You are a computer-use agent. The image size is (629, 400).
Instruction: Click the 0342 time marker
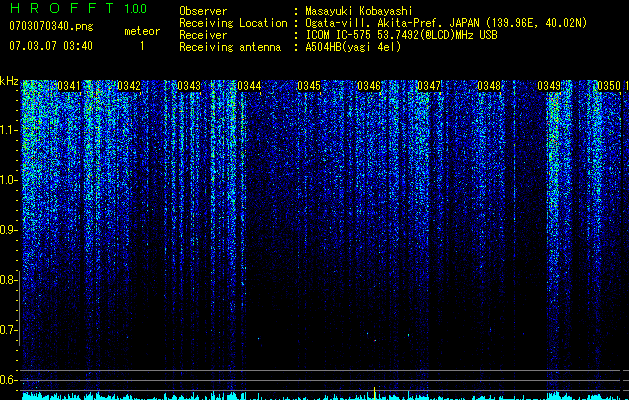point(129,86)
